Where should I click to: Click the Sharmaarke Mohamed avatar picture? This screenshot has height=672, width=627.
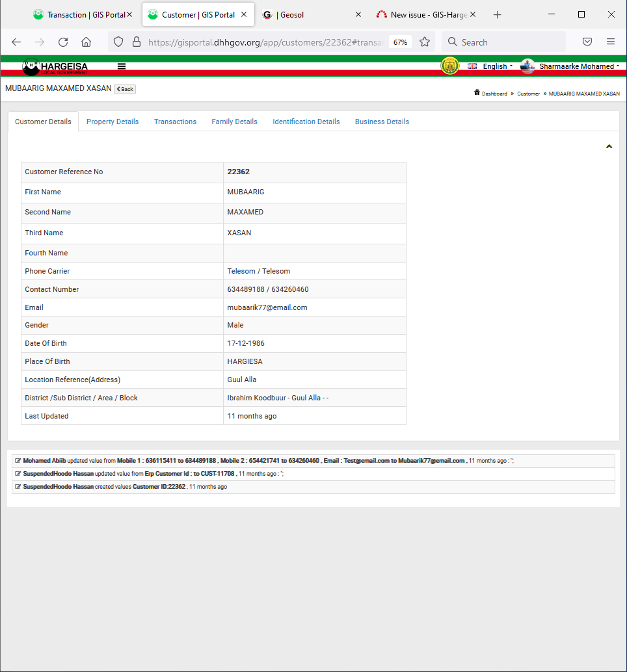pos(527,66)
